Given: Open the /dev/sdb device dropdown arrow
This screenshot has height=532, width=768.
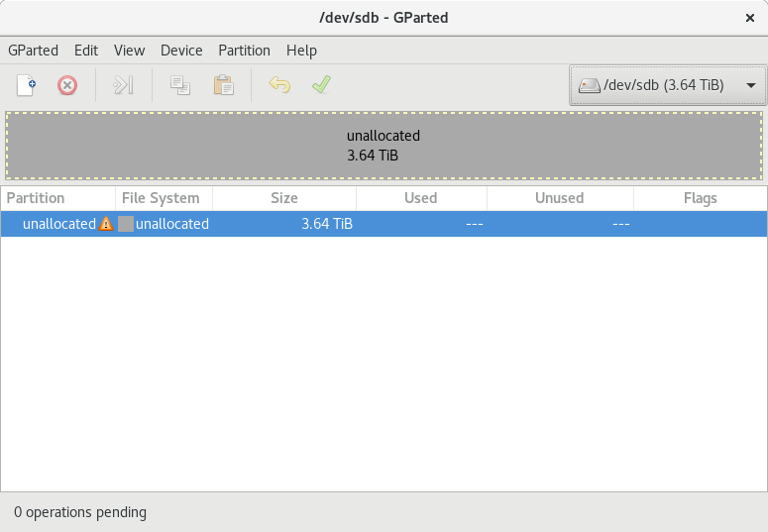Looking at the screenshot, I should point(750,85).
